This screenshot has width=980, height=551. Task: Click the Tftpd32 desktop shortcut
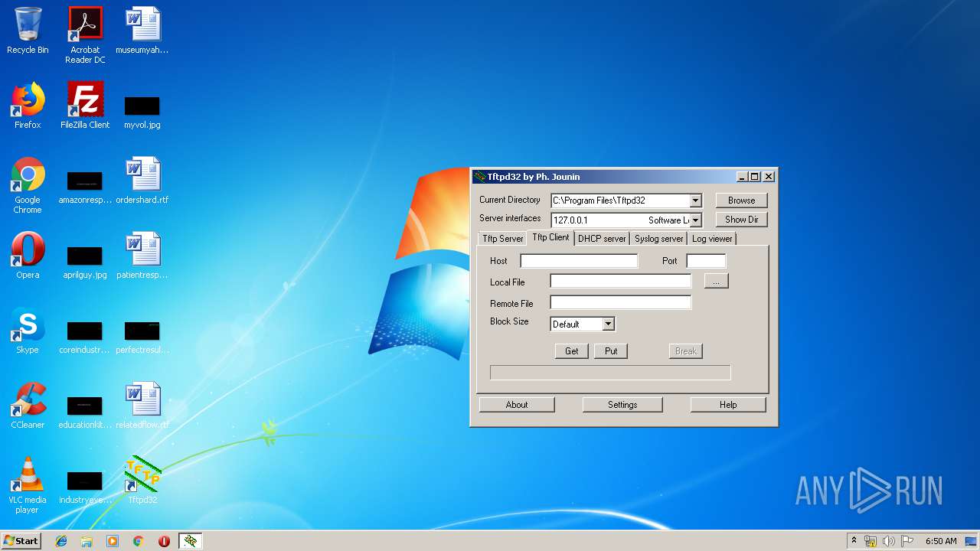pos(142,481)
